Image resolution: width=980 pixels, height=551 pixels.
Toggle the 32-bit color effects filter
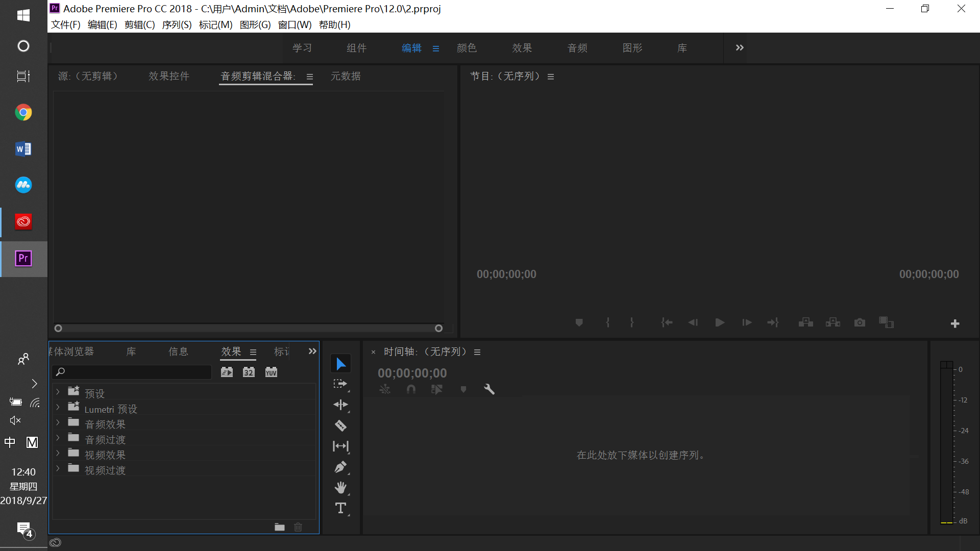tap(249, 372)
